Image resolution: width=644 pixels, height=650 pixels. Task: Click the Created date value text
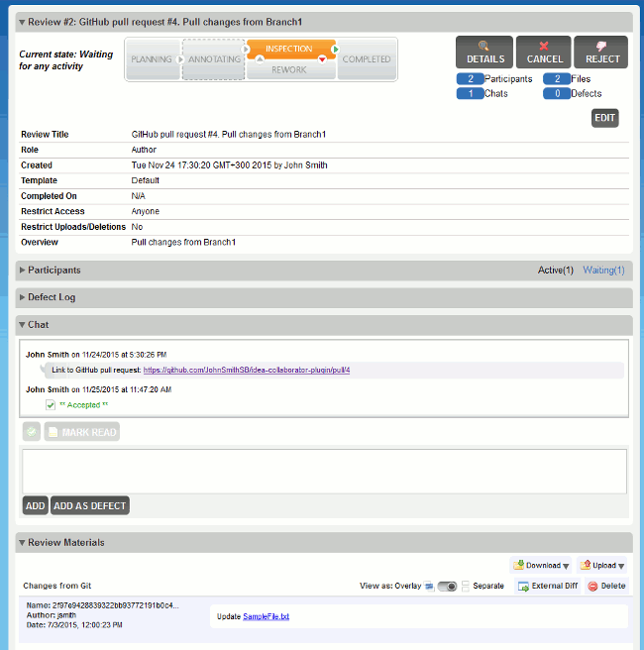pos(229,165)
